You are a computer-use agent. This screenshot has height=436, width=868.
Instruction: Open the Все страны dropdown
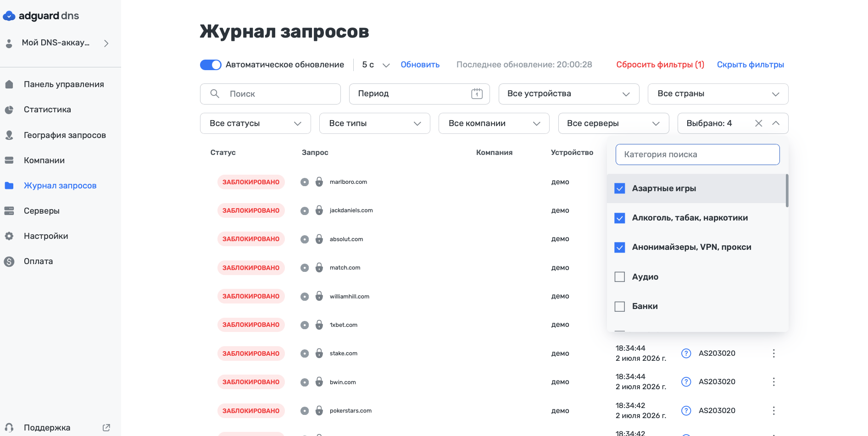coord(718,94)
